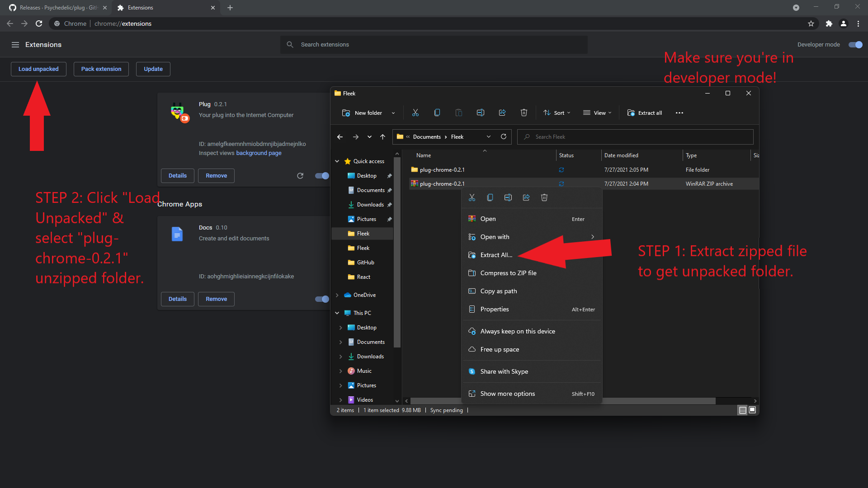Choose Copy as path
Image resolution: width=868 pixels, height=488 pixels.
[532, 291]
